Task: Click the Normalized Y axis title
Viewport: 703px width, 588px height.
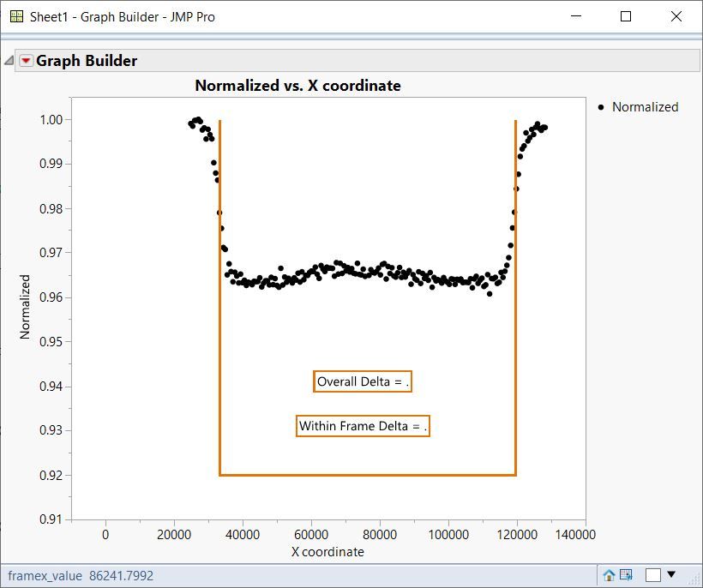Action: coord(25,307)
